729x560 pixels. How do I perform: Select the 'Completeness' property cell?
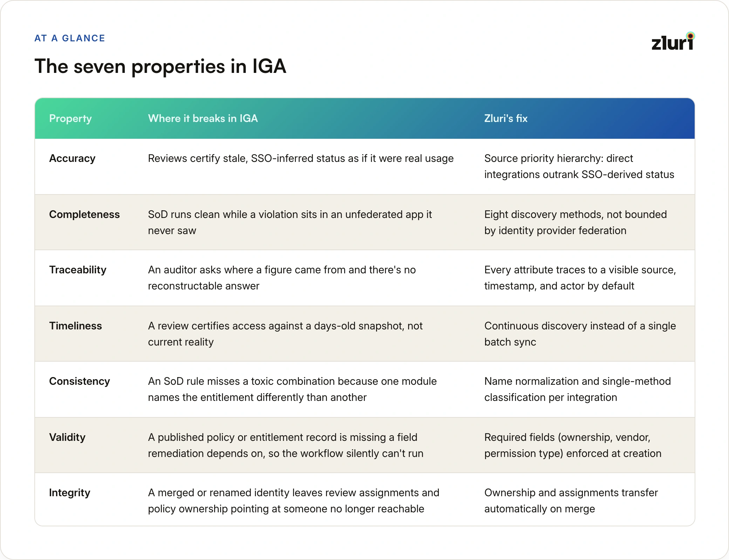[84, 214]
